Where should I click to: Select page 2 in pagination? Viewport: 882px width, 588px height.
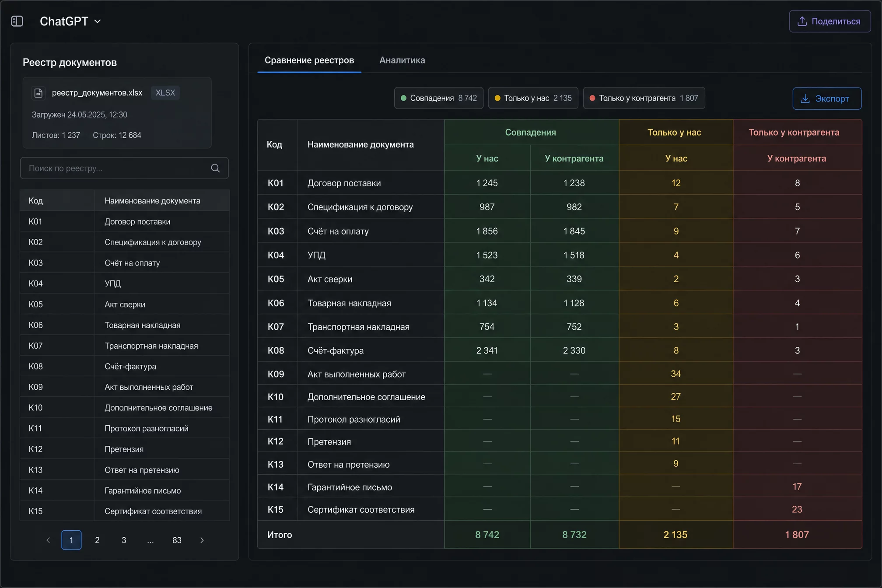click(x=97, y=540)
